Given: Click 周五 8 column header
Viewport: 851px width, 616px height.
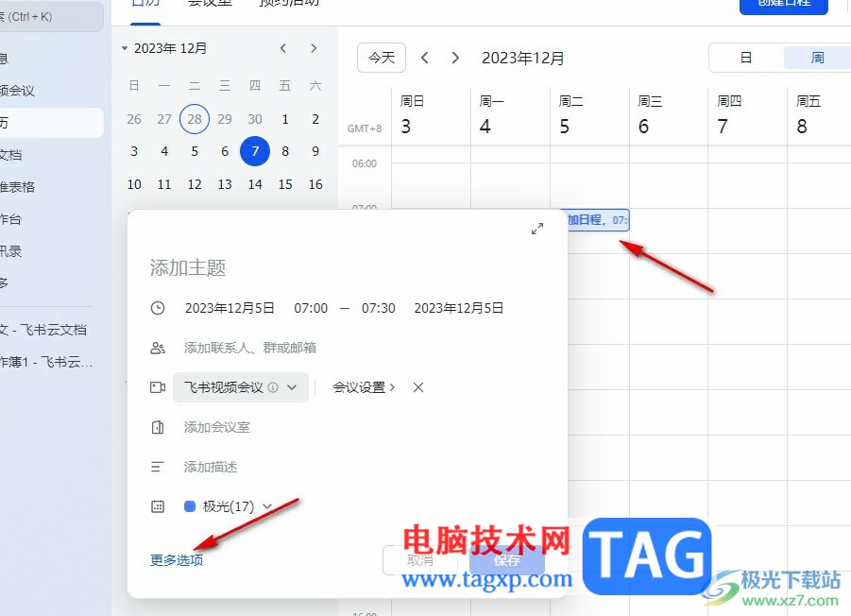Looking at the screenshot, I should [819, 115].
